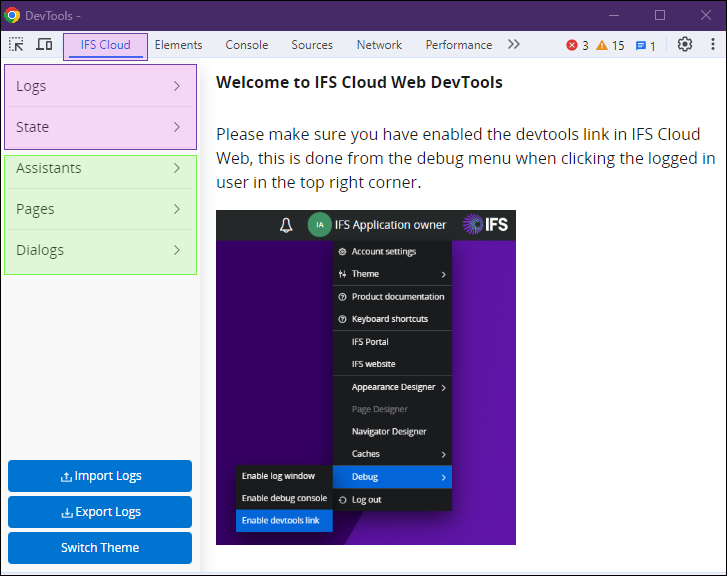727x576 pixels.
Task: Open the three-dot customize DevTools menu
Action: 712,45
